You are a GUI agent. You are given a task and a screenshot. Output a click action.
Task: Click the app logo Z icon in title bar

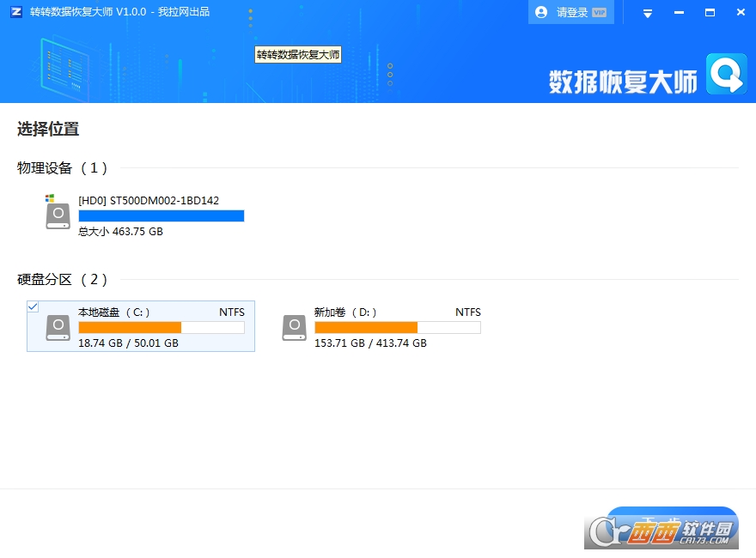coord(16,12)
